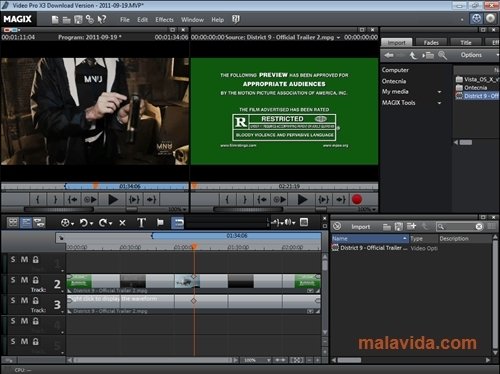Solo track 1

pos(13,259)
